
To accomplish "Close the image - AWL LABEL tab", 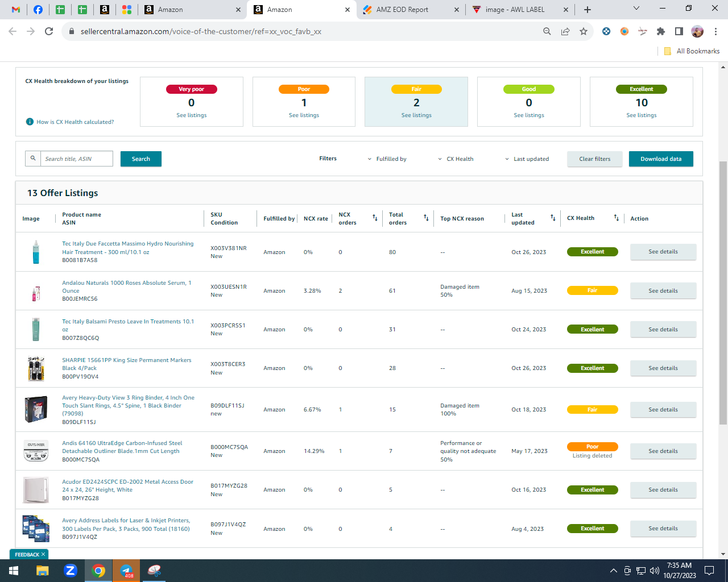I will pyautogui.click(x=565, y=10).
